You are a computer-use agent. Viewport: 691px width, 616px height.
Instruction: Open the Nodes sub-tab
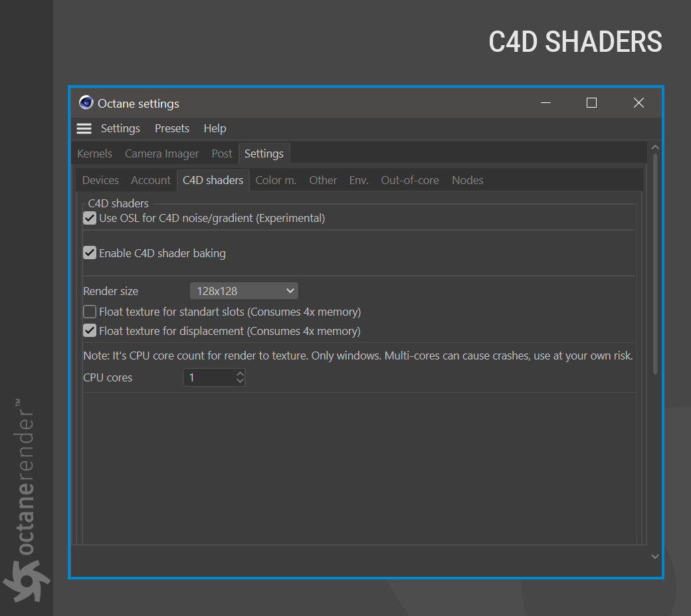coord(468,180)
